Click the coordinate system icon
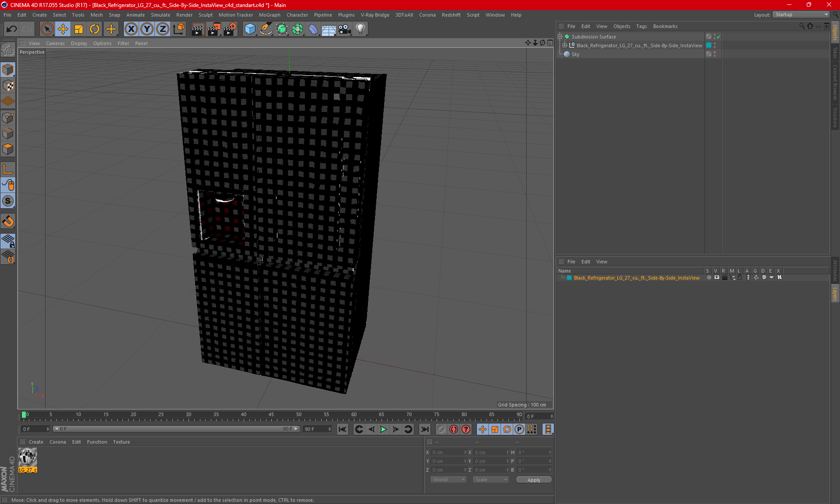The width and height of the screenshot is (840, 504). coord(179,29)
